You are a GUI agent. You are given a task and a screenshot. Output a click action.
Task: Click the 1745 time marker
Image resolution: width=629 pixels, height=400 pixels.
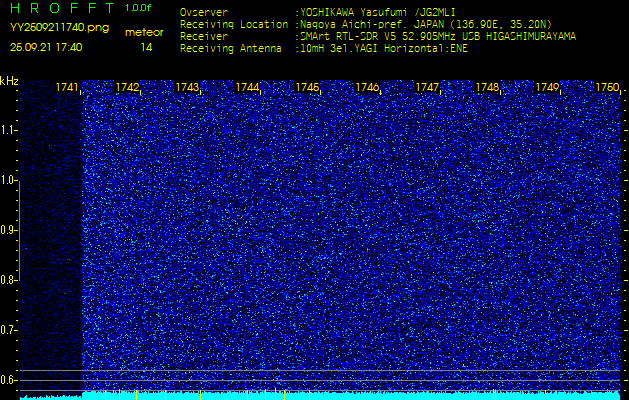click(x=307, y=87)
